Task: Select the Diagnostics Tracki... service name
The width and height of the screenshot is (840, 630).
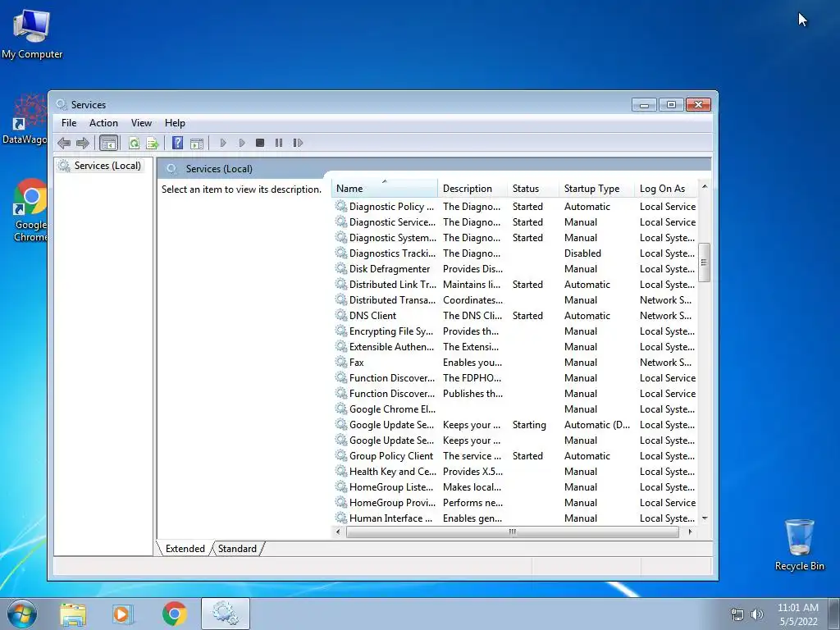Action: tap(392, 253)
